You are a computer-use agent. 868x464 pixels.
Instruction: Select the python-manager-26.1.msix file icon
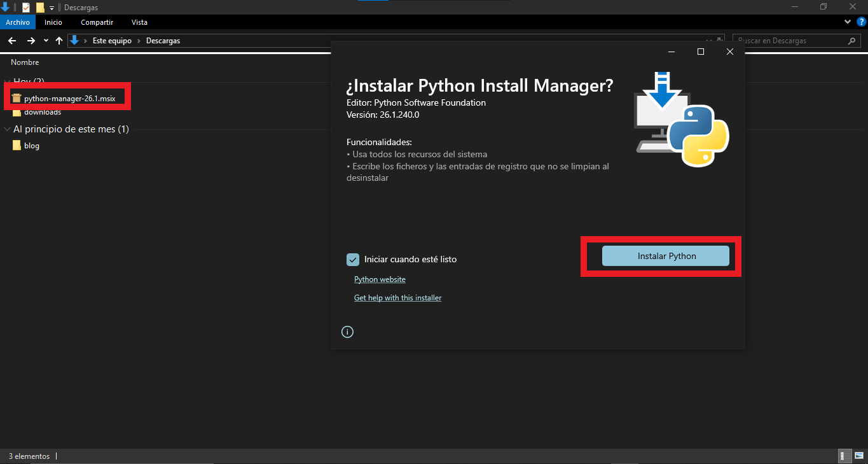pos(17,99)
